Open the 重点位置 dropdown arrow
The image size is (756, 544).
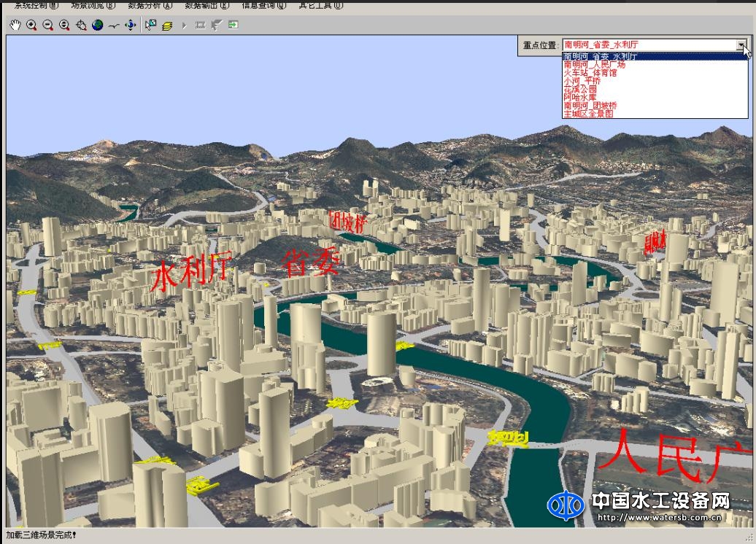[741, 45]
